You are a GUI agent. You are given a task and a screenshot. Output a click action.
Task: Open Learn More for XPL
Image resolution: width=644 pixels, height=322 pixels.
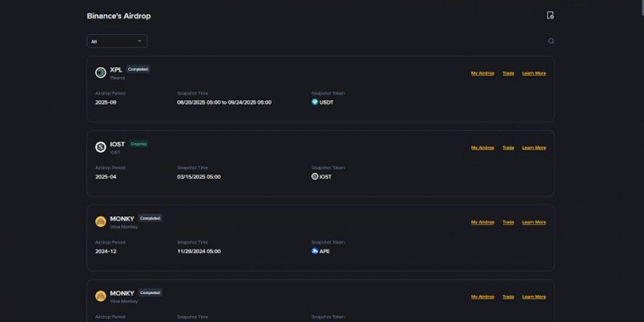534,73
